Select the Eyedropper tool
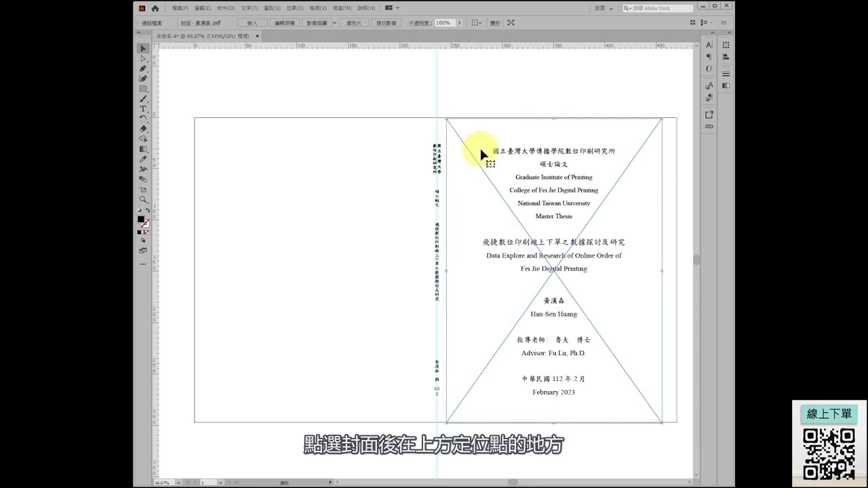This screenshot has width=868, height=488. (x=143, y=159)
